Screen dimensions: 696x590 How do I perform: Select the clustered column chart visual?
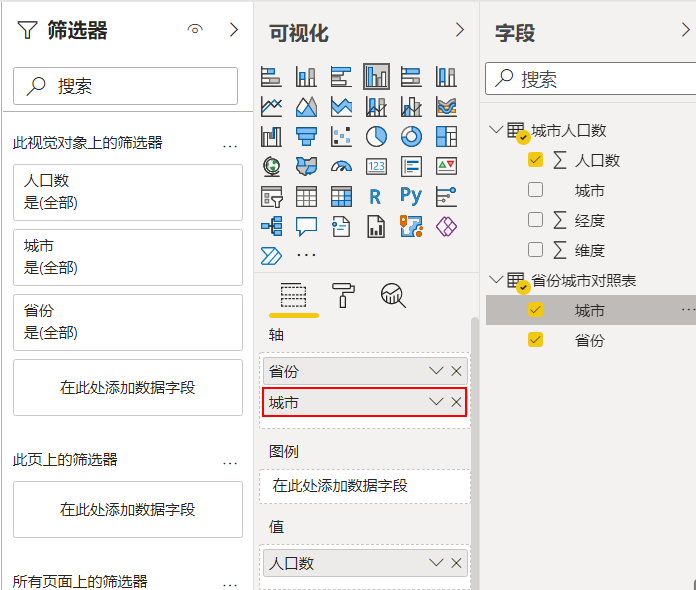(376, 77)
